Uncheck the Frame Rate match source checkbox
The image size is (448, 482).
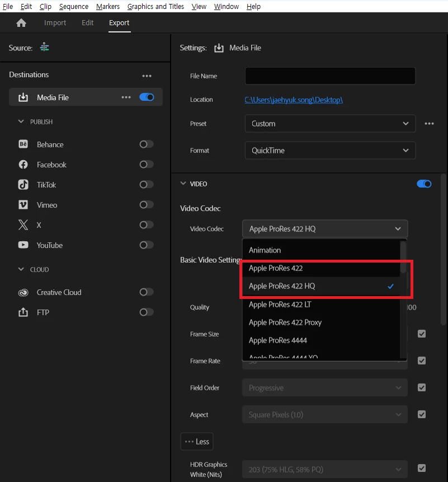422,361
